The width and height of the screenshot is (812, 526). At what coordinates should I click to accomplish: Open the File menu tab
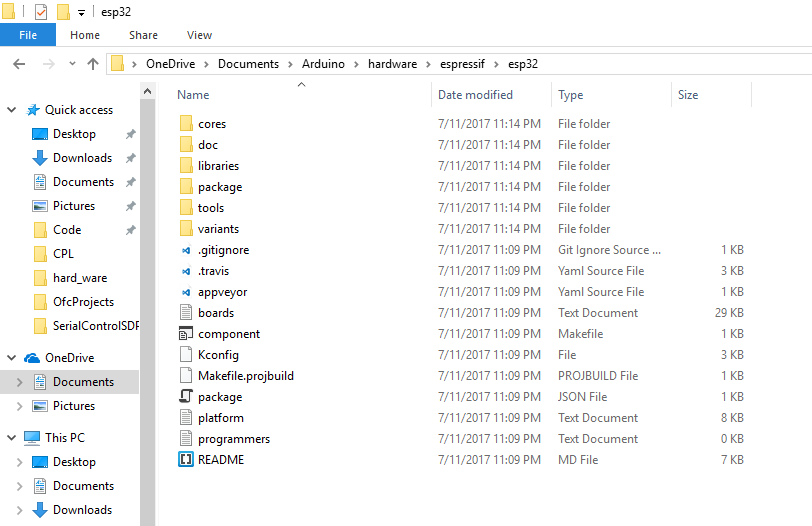click(x=28, y=35)
